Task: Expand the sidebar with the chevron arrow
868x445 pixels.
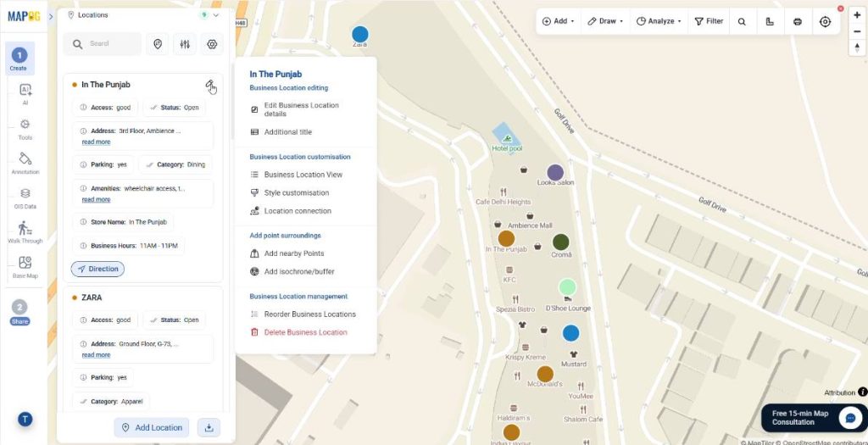Action: [51, 17]
